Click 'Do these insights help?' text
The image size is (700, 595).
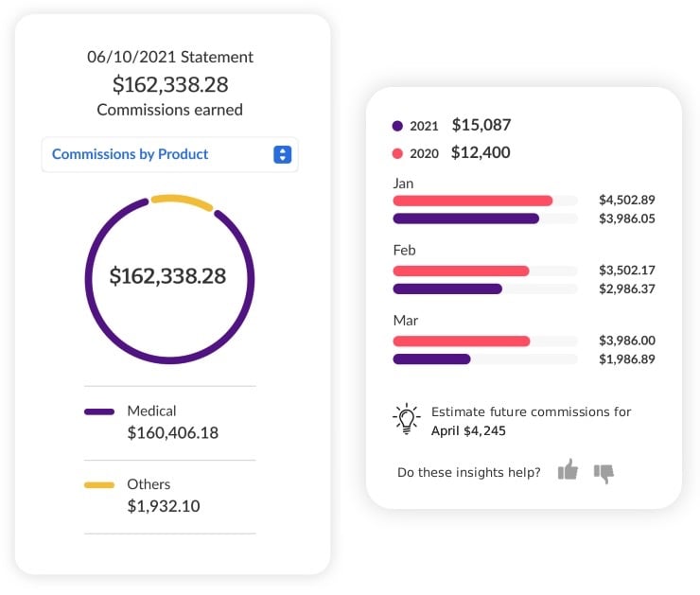(x=469, y=472)
